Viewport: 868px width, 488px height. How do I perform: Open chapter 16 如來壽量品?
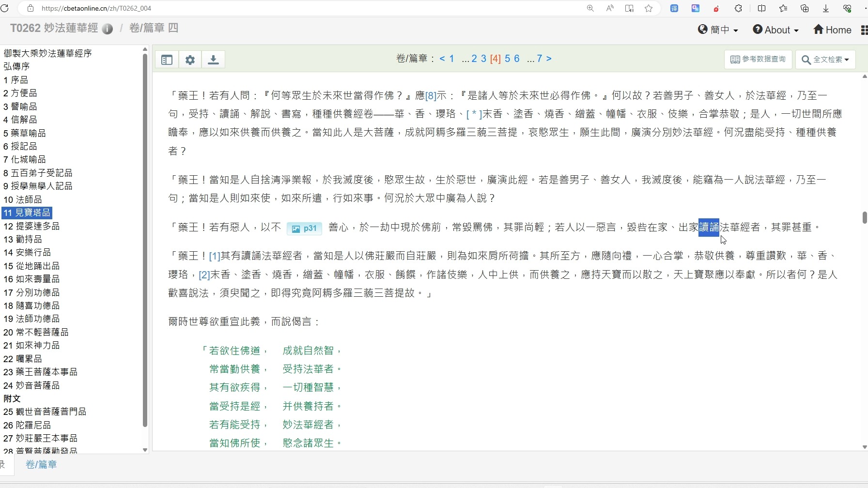tap(31, 279)
